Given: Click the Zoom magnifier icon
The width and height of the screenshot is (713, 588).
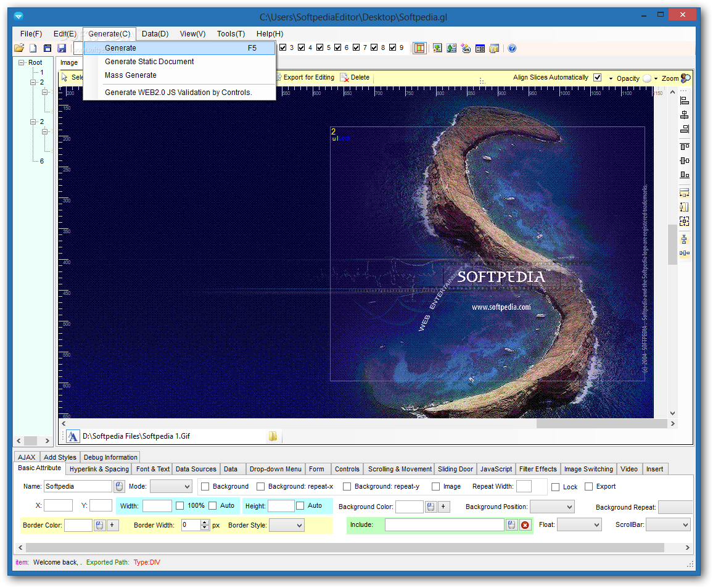Looking at the screenshot, I should [x=686, y=78].
